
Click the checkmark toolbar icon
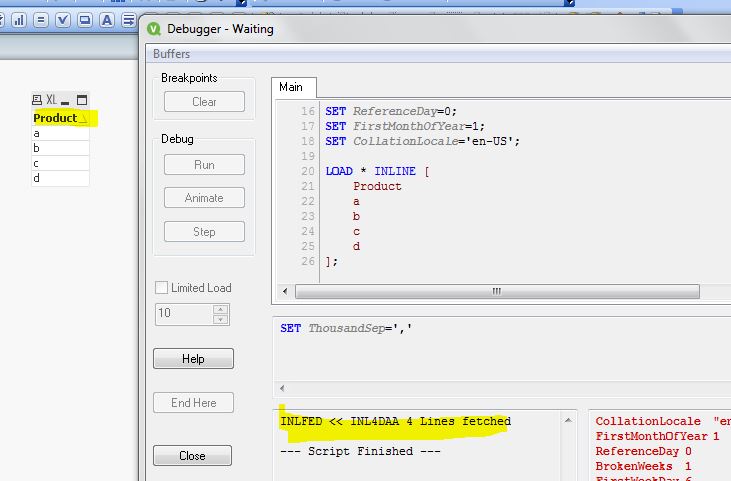coord(63,20)
